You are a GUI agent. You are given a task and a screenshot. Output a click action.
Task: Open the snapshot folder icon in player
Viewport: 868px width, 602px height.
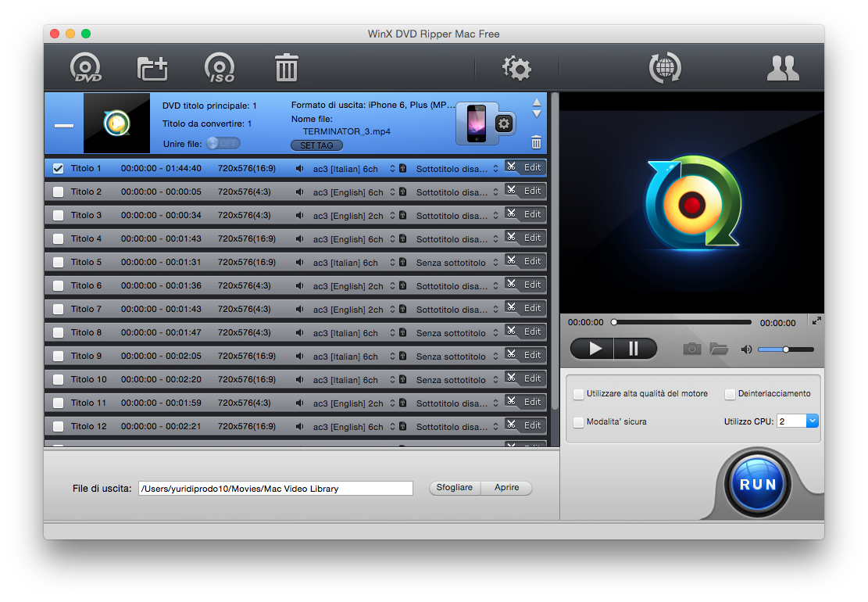point(719,349)
